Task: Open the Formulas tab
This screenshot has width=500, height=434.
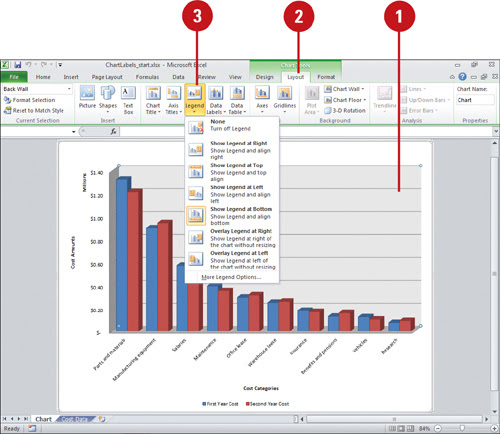Action: coord(147,77)
